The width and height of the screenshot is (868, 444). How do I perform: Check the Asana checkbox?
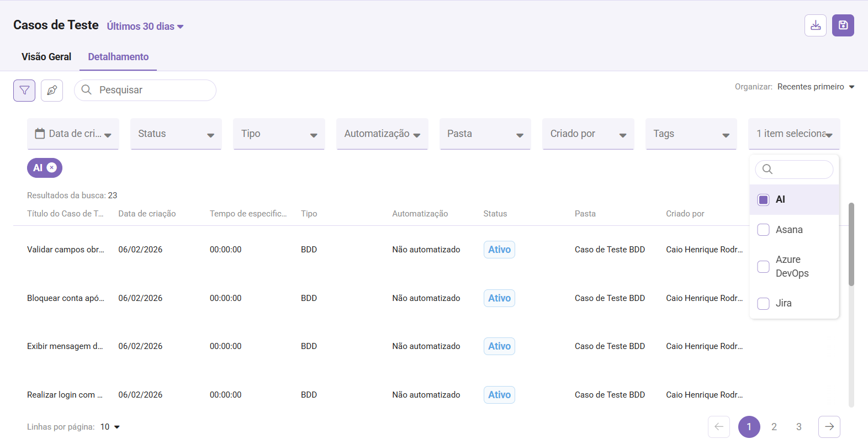point(763,230)
